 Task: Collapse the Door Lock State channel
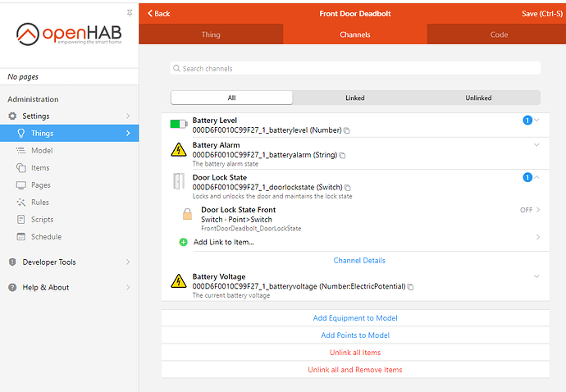pos(536,177)
